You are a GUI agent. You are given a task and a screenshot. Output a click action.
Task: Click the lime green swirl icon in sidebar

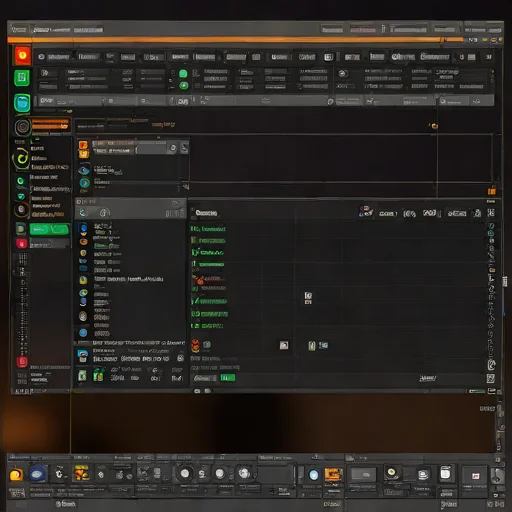point(21,158)
